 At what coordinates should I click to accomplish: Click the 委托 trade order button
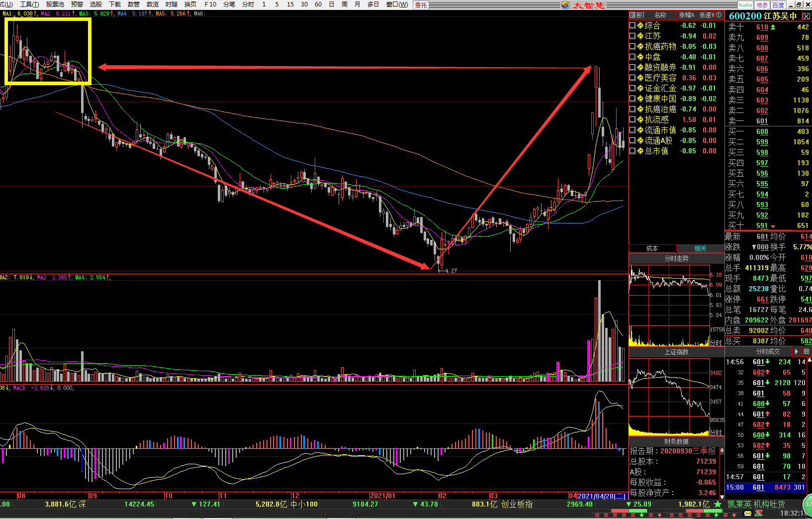click(421, 5)
